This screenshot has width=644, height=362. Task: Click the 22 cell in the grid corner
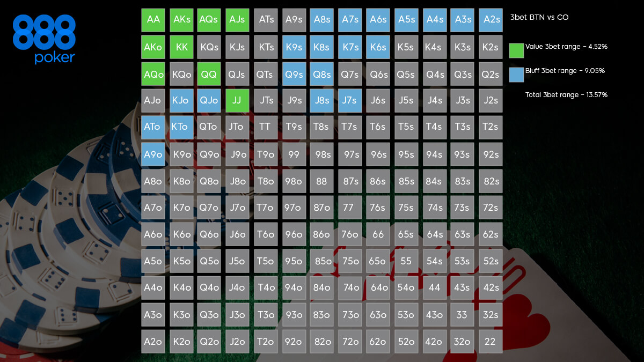[490, 342]
